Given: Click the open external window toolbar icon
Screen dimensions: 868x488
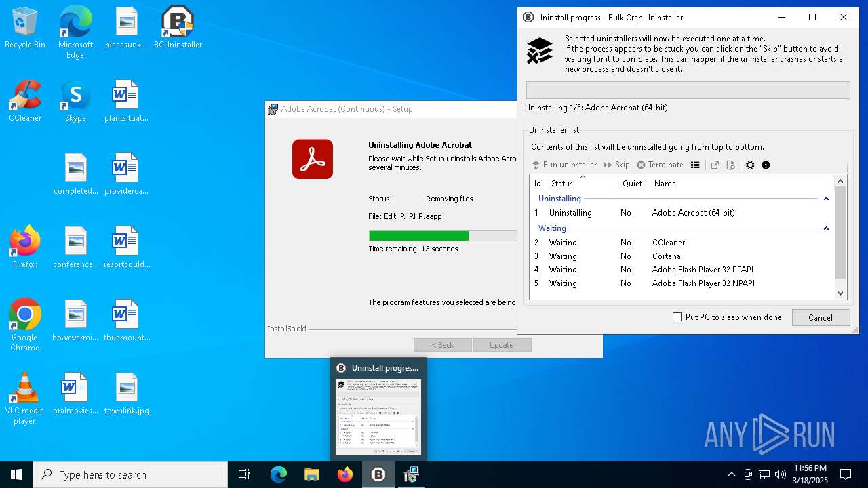Looking at the screenshot, I should 715,165.
